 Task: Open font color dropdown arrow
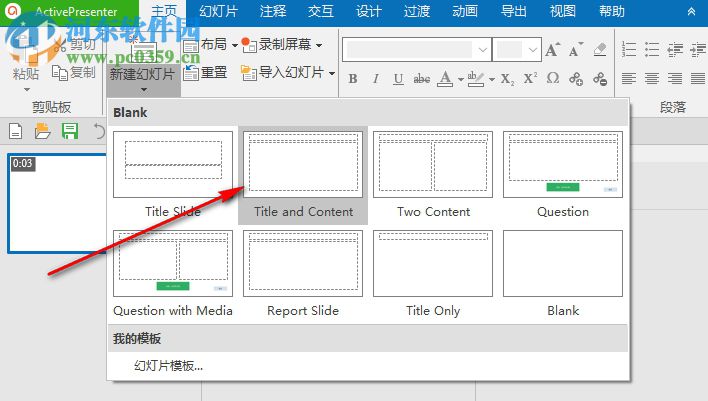[461, 79]
